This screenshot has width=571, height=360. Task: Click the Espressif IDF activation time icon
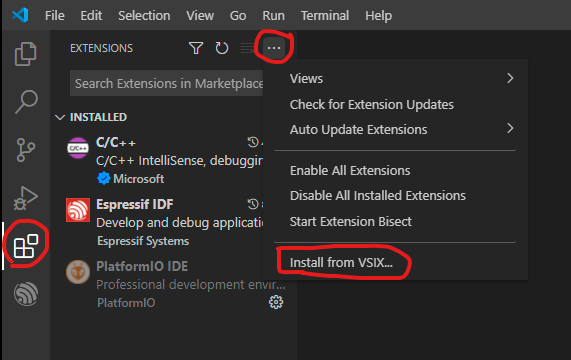(x=253, y=204)
